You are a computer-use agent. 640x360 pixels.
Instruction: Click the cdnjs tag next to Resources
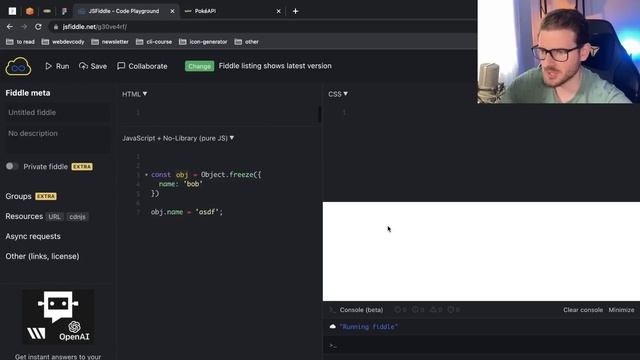pos(77,217)
